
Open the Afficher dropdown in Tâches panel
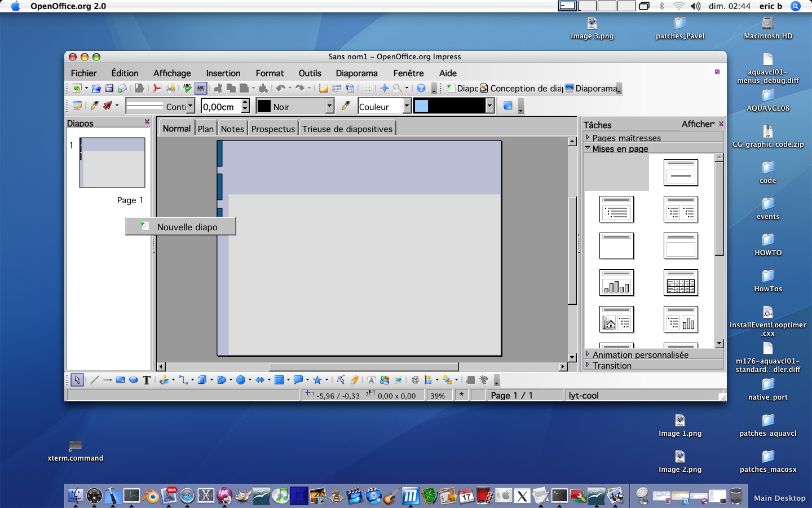coord(698,124)
